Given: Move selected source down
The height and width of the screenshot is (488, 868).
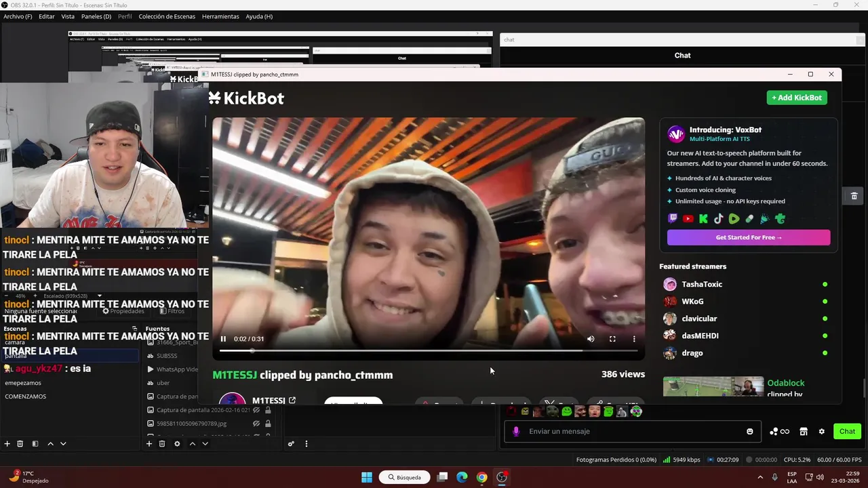Looking at the screenshot, I should click(x=205, y=444).
